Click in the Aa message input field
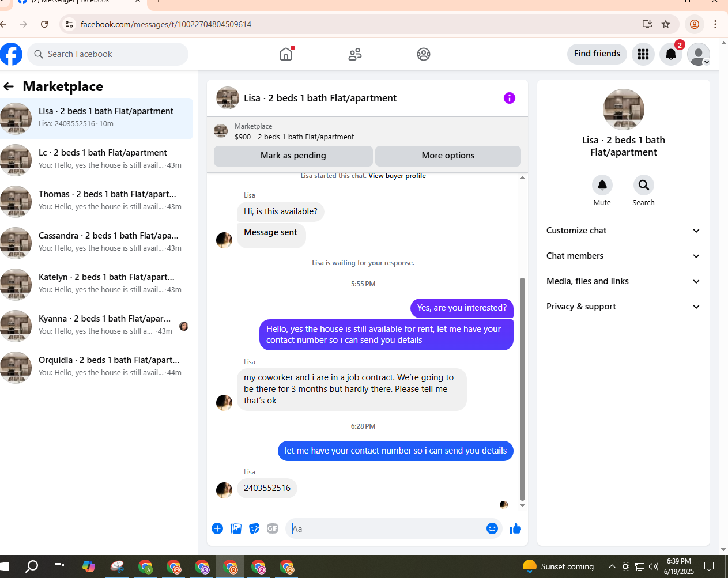Image resolution: width=728 pixels, height=578 pixels. (x=385, y=528)
